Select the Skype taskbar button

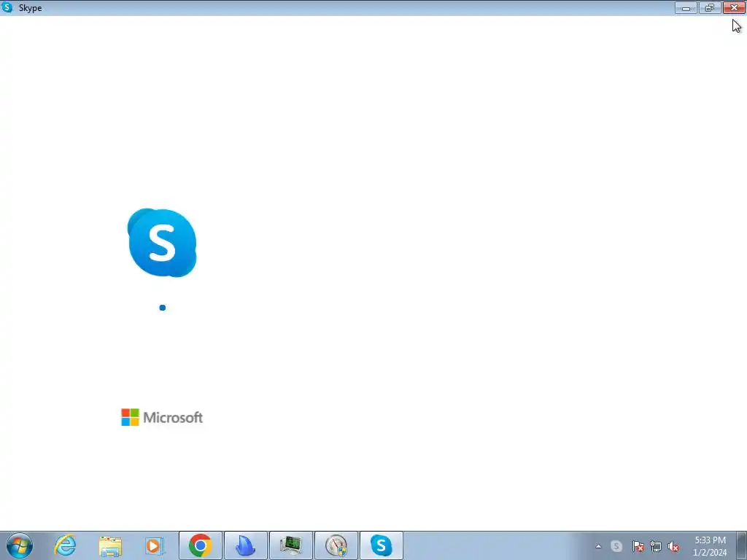click(x=382, y=545)
